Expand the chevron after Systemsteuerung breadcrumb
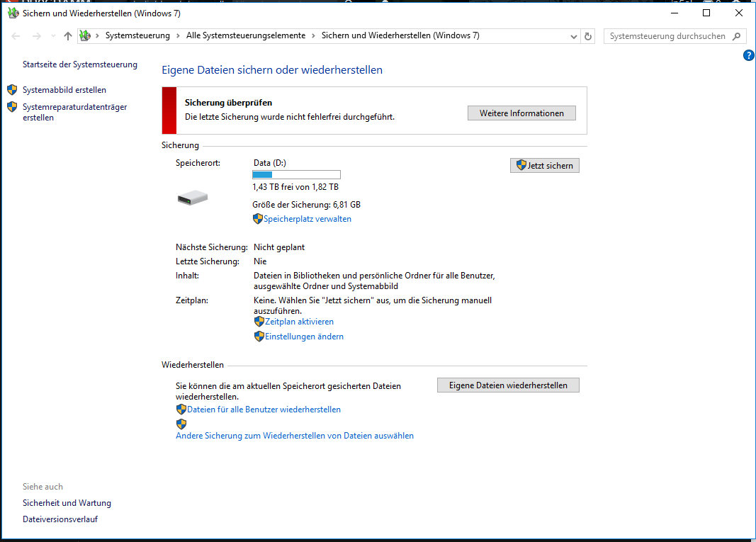This screenshot has height=542, width=756. pos(178,35)
